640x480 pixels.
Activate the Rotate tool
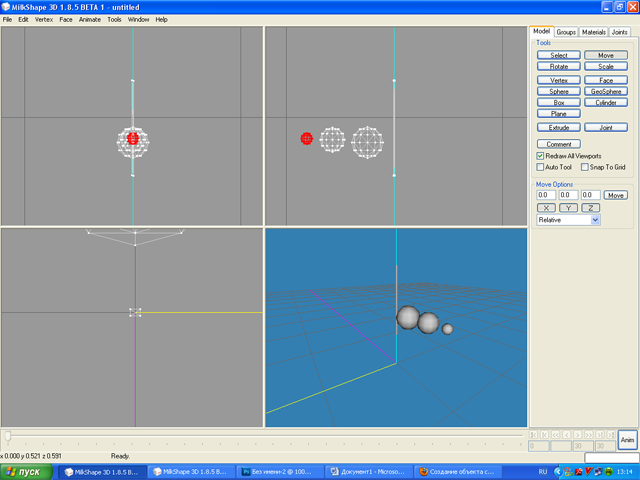[558, 66]
